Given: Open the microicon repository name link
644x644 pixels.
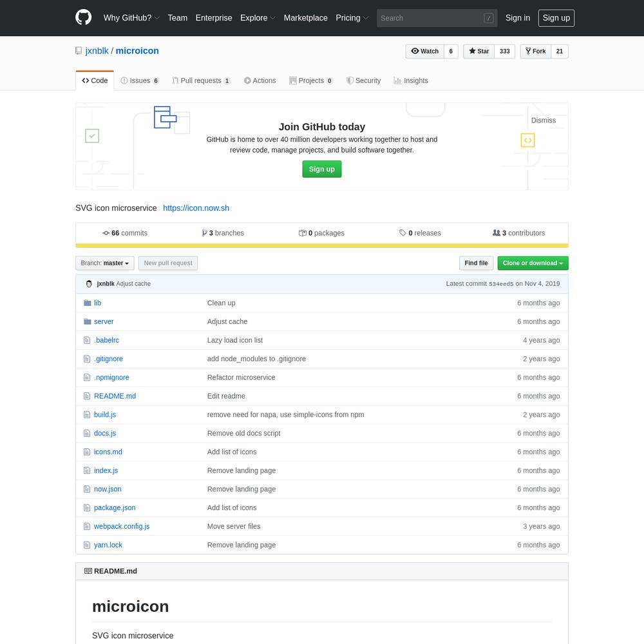Looking at the screenshot, I should 137,51.
